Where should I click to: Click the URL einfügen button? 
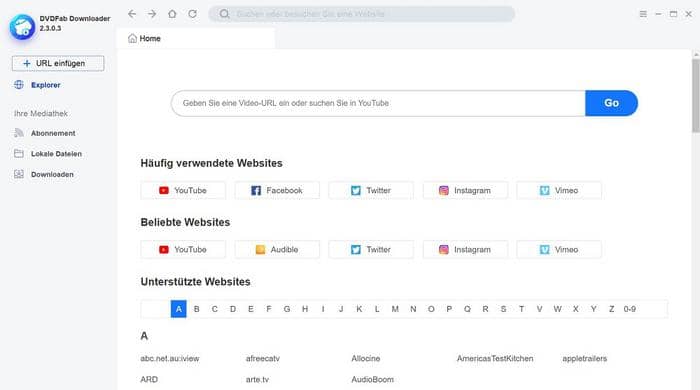click(x=58, y=63)
